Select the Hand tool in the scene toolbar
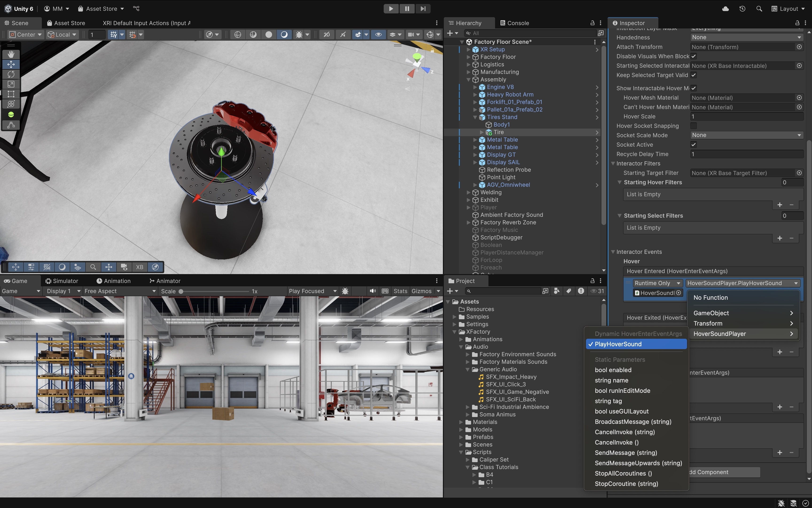The width and height of the screenshot is (812, 508). point(11,54)
